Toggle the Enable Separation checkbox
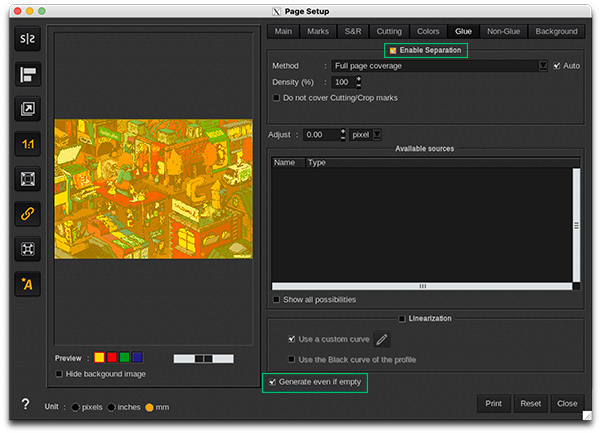Image resolution: width=600 pixels, height=433 pixels. click(x=394, y=50)
